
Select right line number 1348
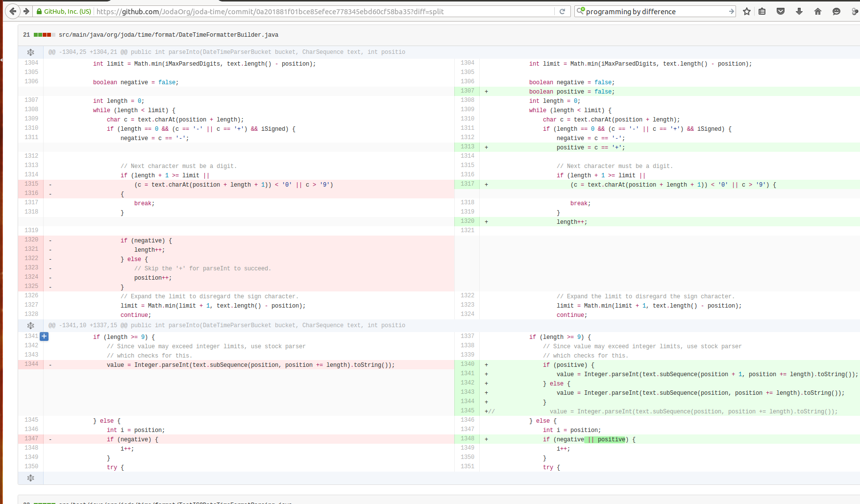[467, 439]
